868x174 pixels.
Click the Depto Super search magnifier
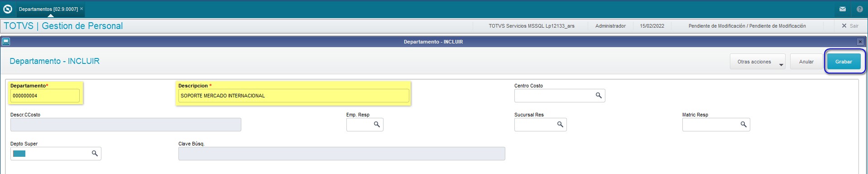click(x=95, y=154)
